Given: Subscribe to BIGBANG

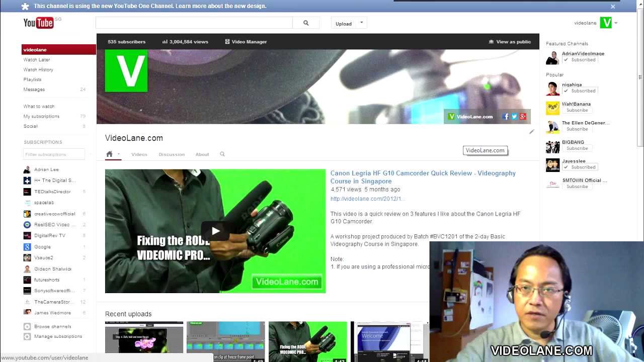Looking at the screenshot, I should [x=577, y=148].
